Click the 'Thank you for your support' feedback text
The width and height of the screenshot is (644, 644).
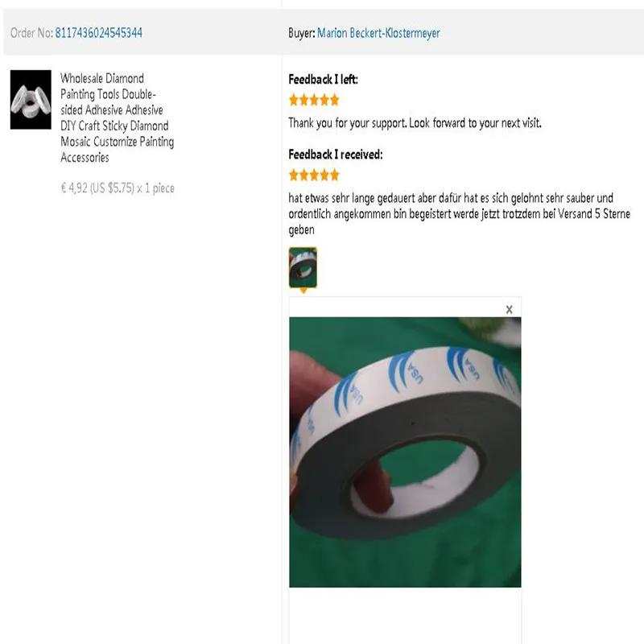(x=415, y=123)
